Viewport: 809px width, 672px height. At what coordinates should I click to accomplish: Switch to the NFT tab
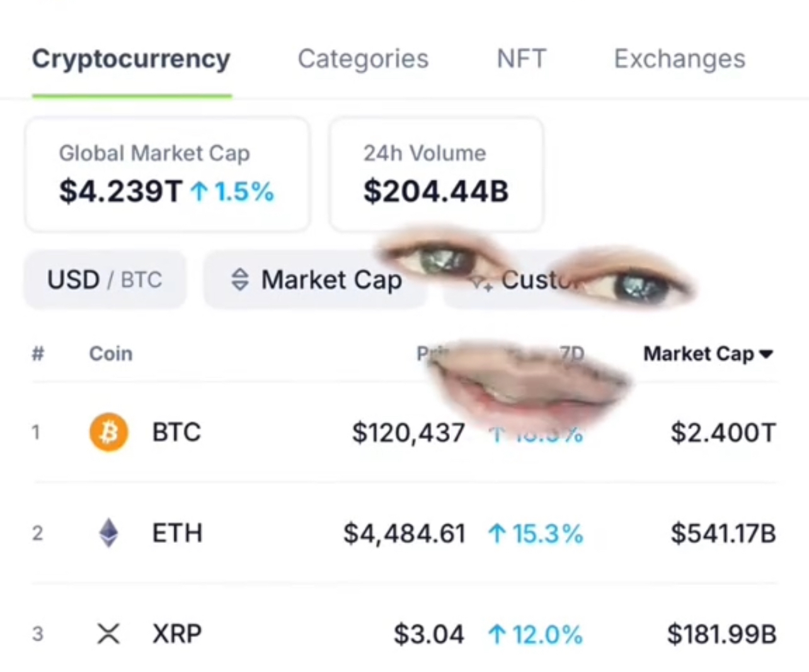pyautogui.click(x=521, y=59)
